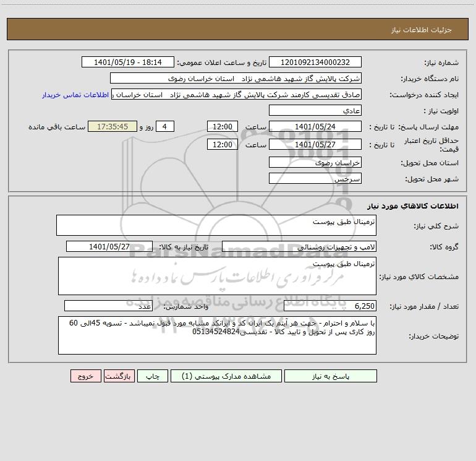
Task: Click the واحد شمارش label
Action: (x=186, y=307)
